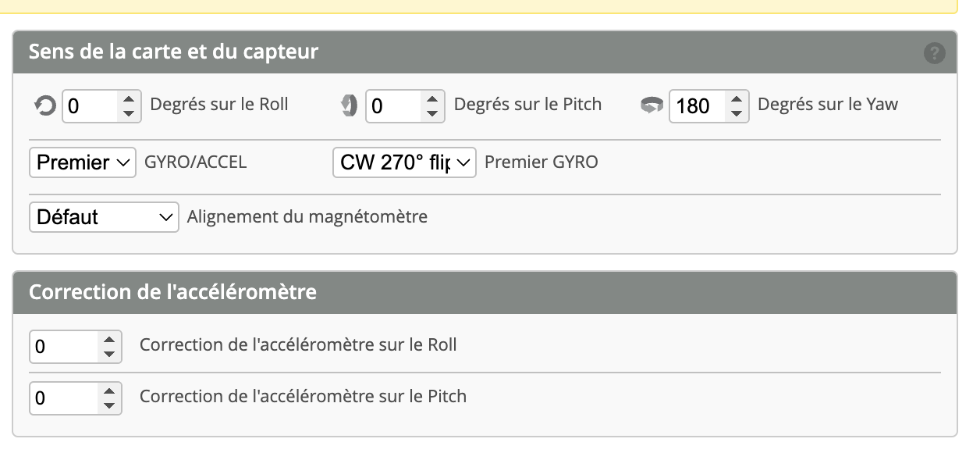The height and width of the screenshot is (453, 980).
Task: Increase Pitch degrees with up arrow
Action: (432, 98)
